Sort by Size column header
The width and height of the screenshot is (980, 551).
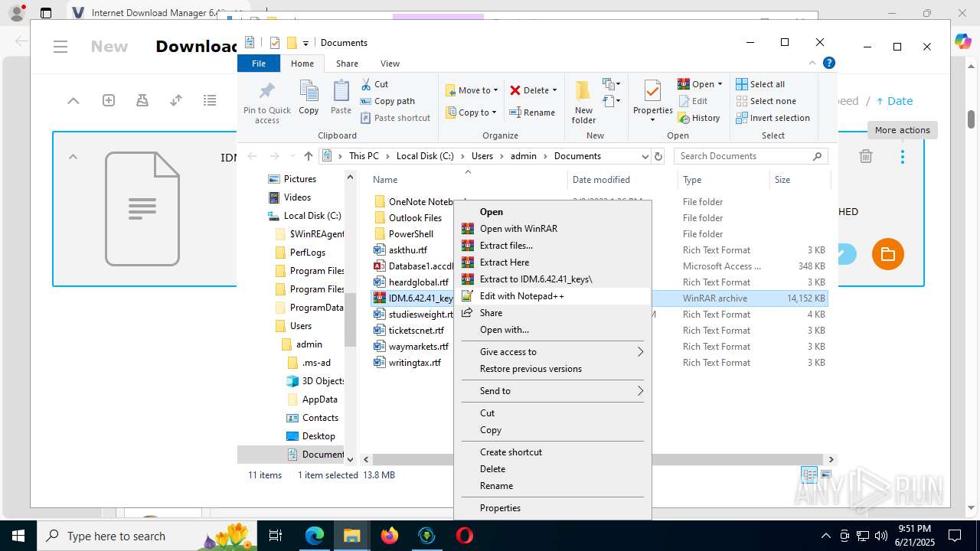click(x=799, y=180)
